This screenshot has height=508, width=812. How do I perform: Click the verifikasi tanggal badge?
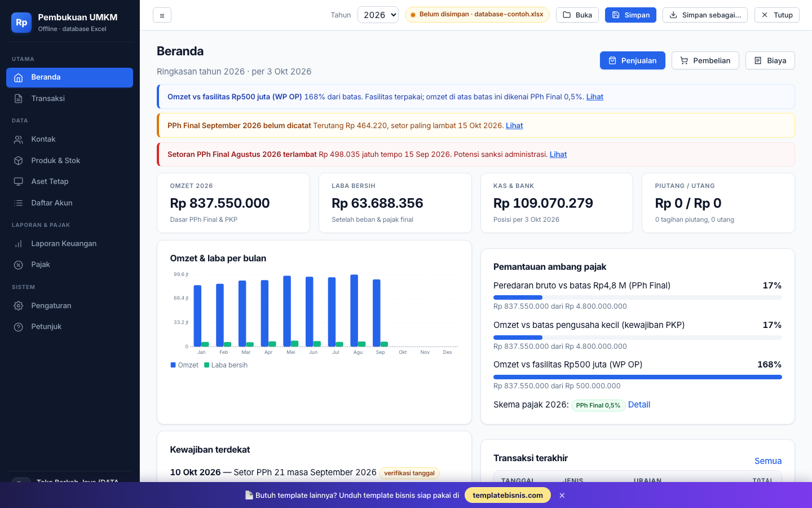pos(409,473)
